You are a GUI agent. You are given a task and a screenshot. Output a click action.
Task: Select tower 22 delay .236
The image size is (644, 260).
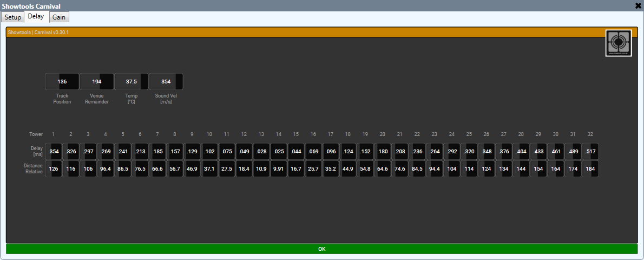point(417,151)
